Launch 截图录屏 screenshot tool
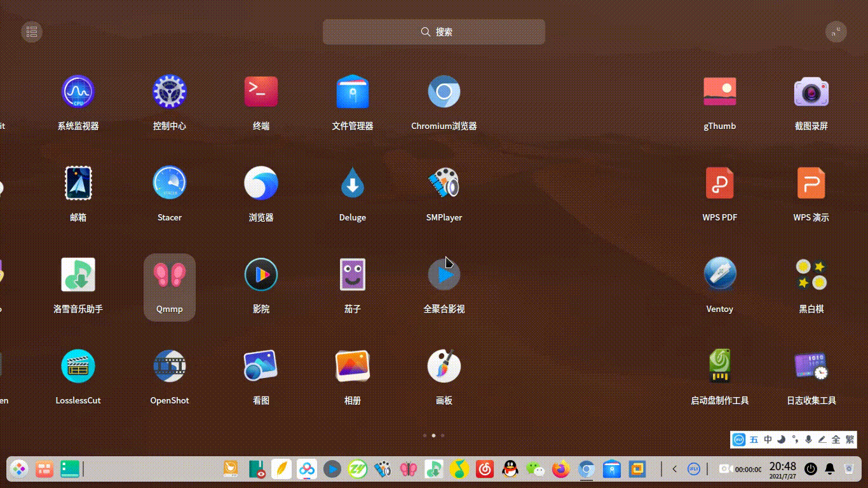Screen dimensions: 868x488 [811, 91]
